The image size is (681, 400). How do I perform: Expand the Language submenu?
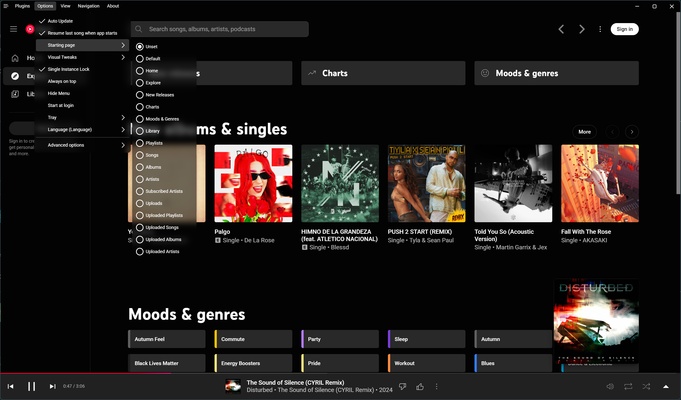pyautogui.click(x=83, y=129)
